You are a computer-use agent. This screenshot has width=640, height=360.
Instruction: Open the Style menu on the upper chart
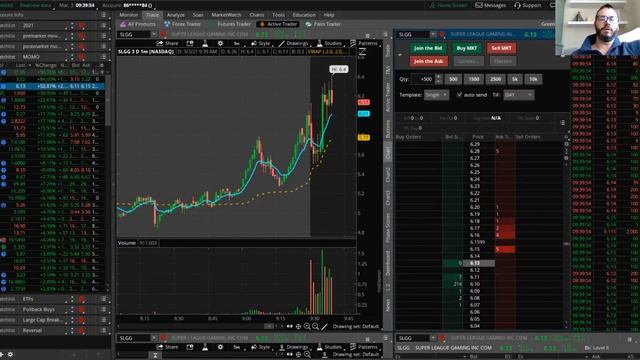260,43
